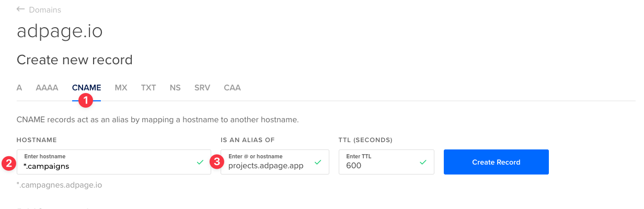This screenshot has width=644, height=209.
Task: Click red step marker number 3
Action: tap(217, 162)
